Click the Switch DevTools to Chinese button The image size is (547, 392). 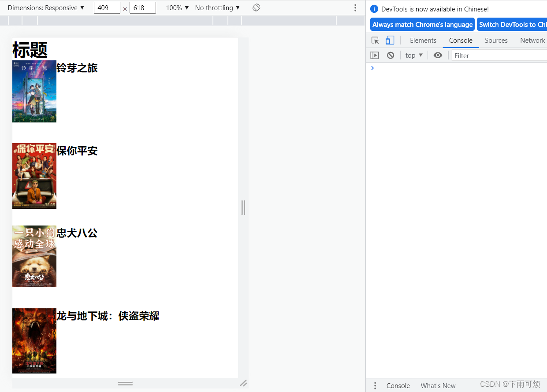coord(512,25)
